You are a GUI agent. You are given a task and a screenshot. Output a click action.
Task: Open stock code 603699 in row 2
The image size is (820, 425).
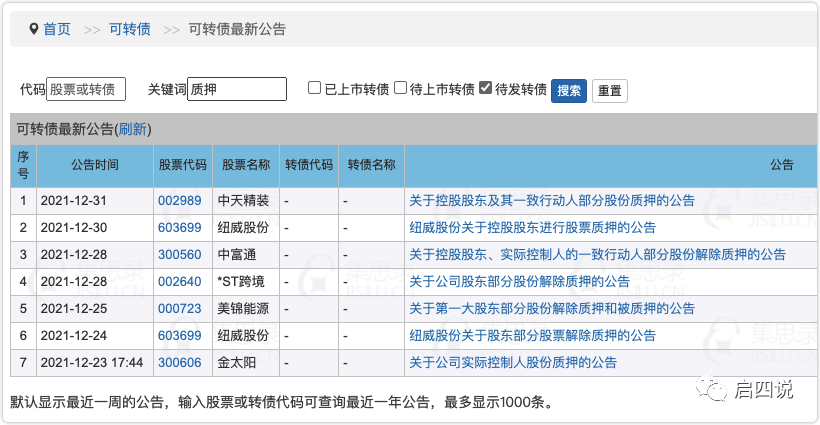coord(179,228)
